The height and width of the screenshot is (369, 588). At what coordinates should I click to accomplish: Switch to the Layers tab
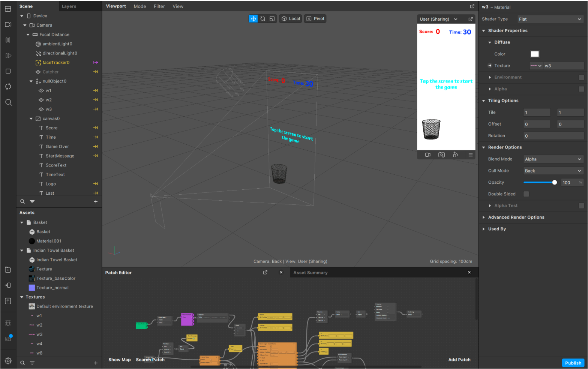[x=69, y=6]
